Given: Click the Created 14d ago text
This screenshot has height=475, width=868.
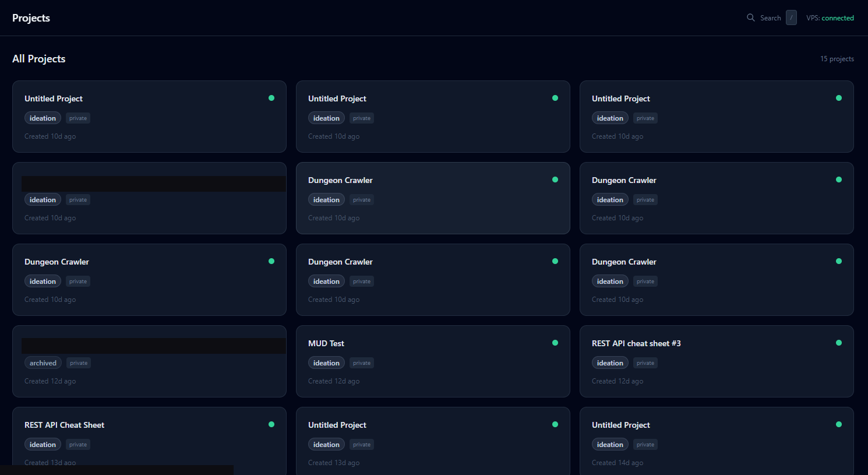Looking at the screenshot, I should [618, 463].
